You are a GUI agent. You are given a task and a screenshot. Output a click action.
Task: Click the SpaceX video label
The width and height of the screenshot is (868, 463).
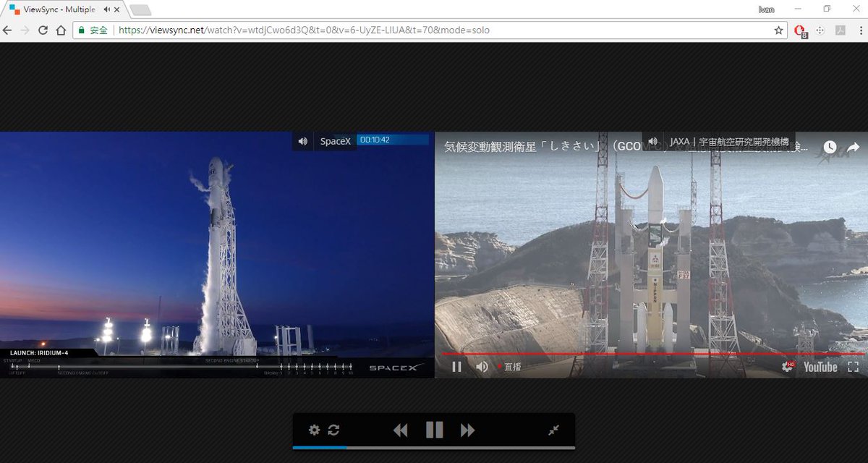point(335,141)
